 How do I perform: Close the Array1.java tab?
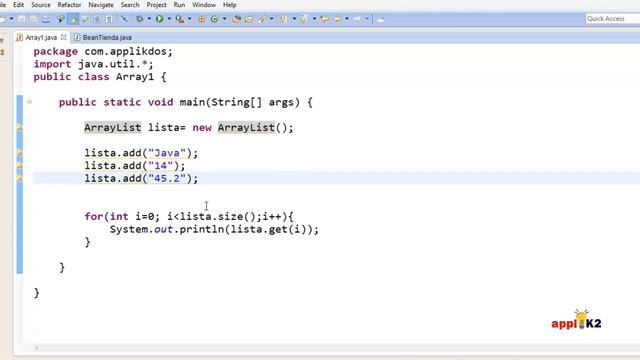click(x=64, y=37)
